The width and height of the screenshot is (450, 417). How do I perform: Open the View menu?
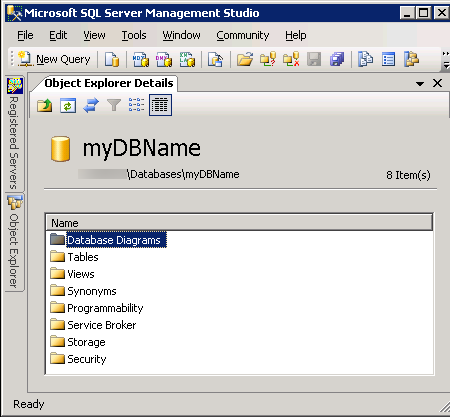[94, 35]
